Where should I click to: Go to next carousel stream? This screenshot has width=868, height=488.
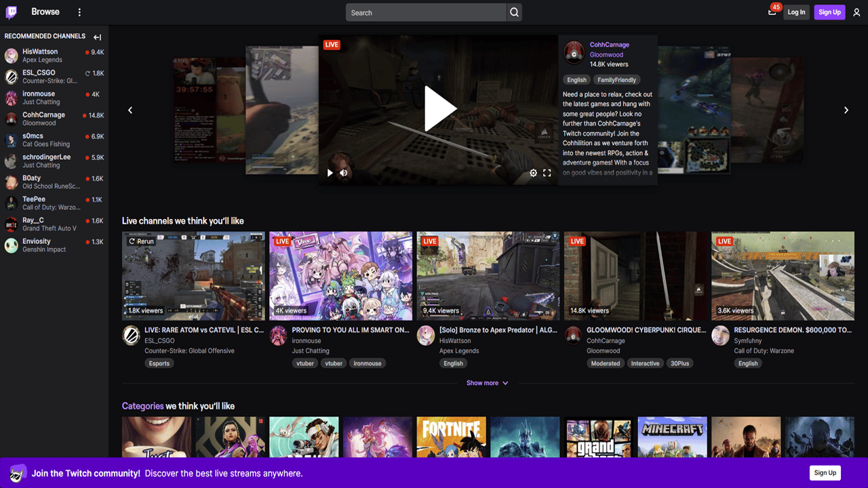(846, 110)
